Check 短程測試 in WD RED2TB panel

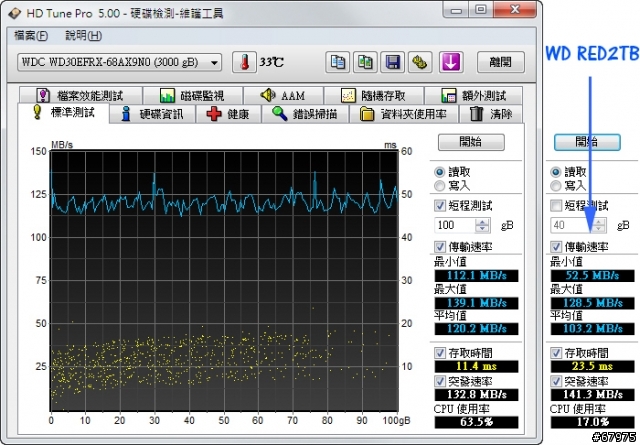(x=556, y=205)
